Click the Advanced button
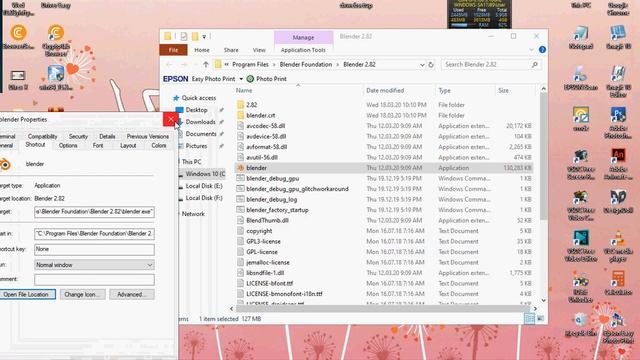Viewport: 640px width, 360px height. click(131, 294)
